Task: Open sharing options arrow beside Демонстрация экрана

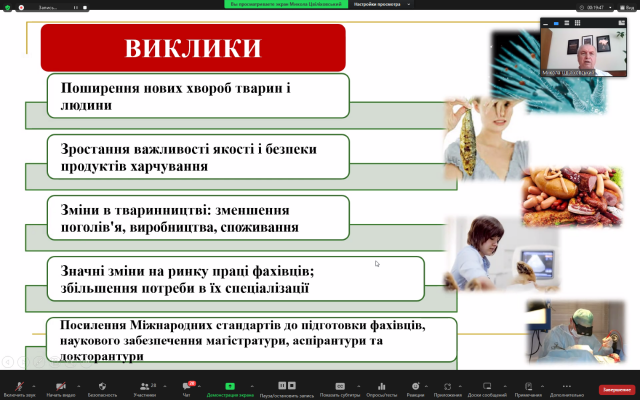Action: 252,386
